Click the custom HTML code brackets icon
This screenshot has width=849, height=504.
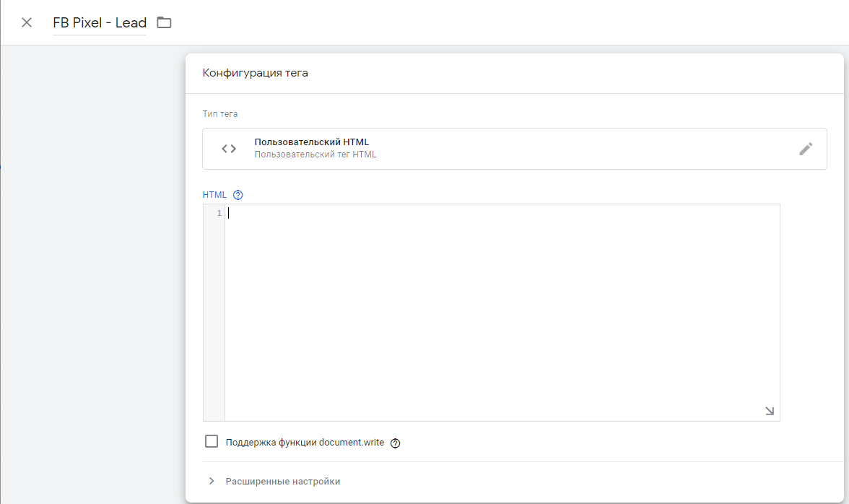tap(229, 149)
